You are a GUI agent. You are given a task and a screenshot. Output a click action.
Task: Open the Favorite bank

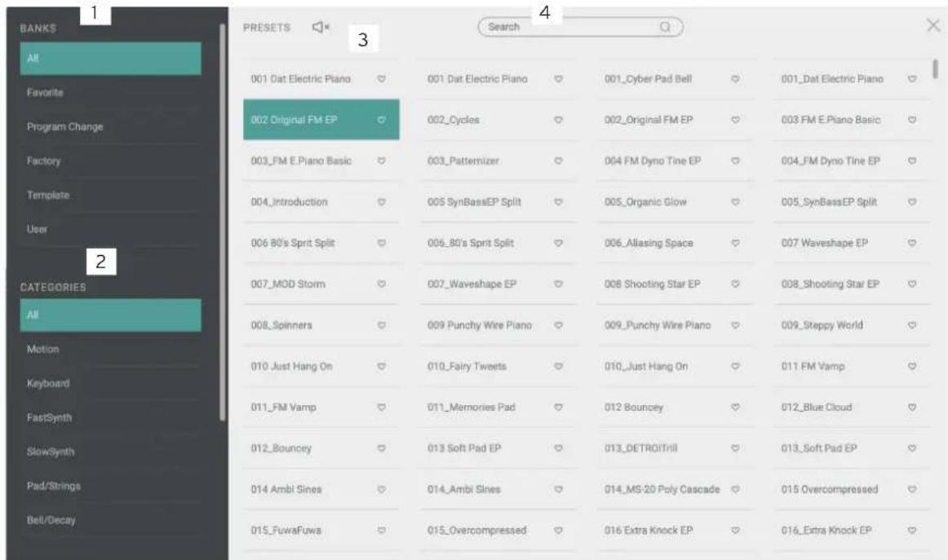[111, 92]
